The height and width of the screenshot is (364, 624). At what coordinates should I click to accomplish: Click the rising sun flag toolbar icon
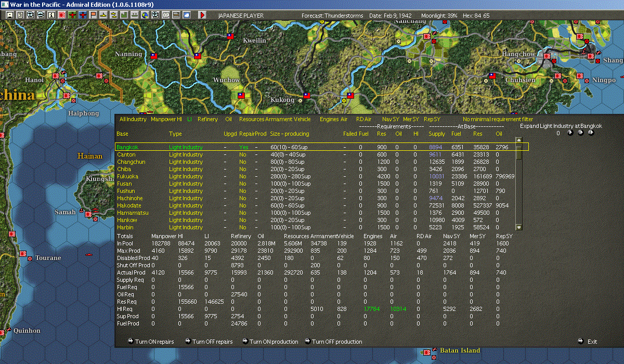click(62, 15)
